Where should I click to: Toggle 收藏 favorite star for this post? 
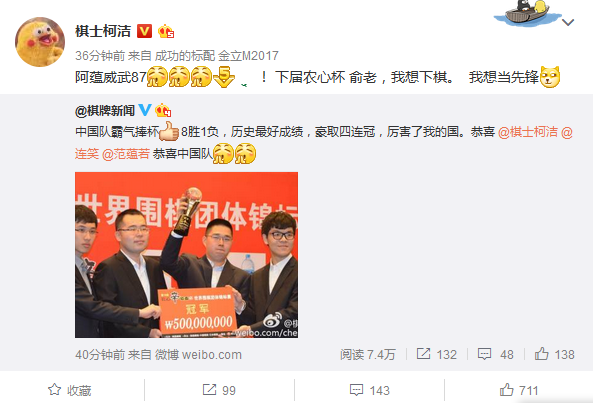click(70, 390)
